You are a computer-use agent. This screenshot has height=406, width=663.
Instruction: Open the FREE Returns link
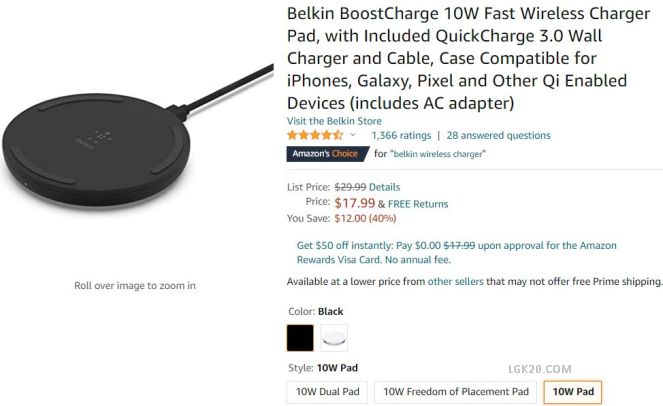click(x=418, y=204)
